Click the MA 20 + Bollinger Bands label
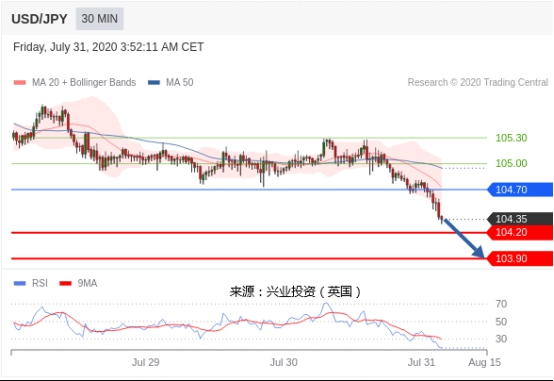554x381 pixels. click(84, 82)
